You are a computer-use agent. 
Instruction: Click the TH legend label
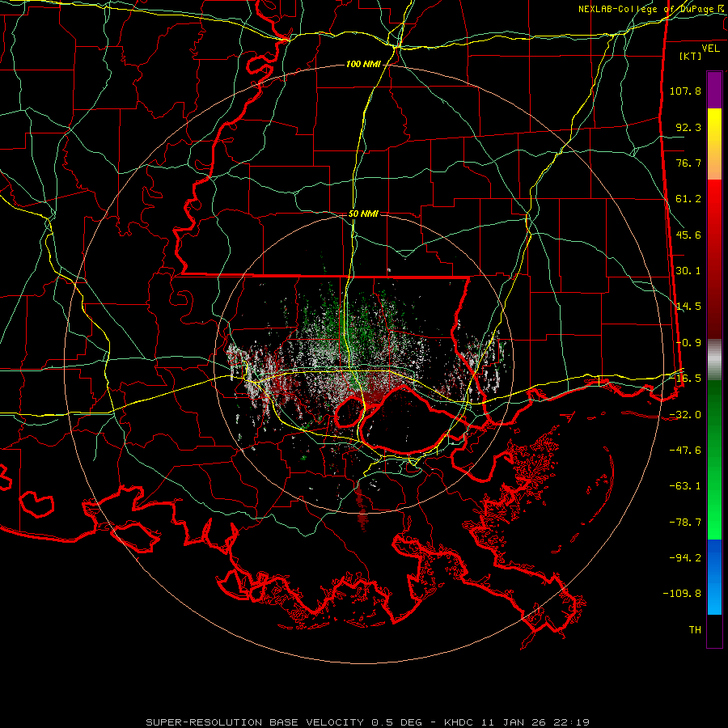pos(695,630)
